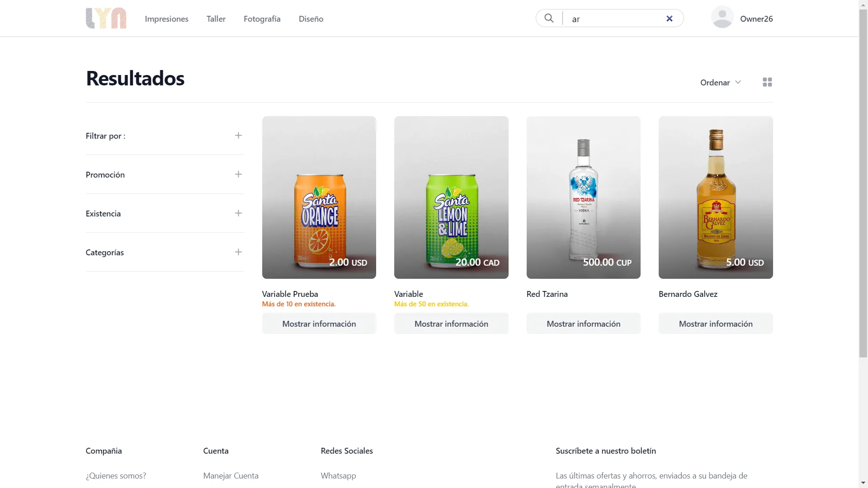Image resolution: width=868 pixels, height=488 pixels.
Task: Open the Fotografía menu
Action: click(262, 19)
